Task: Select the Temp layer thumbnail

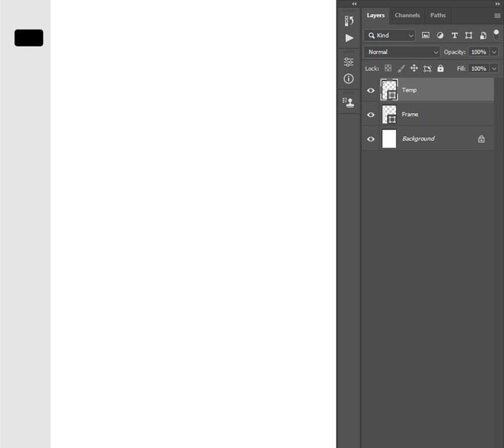Action: click(389, 90)
